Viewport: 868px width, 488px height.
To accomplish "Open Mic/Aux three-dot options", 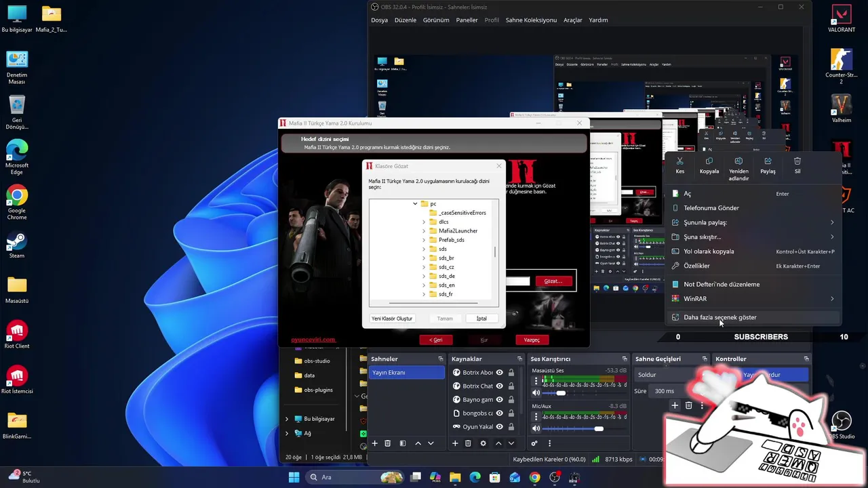I will (536, 416).
